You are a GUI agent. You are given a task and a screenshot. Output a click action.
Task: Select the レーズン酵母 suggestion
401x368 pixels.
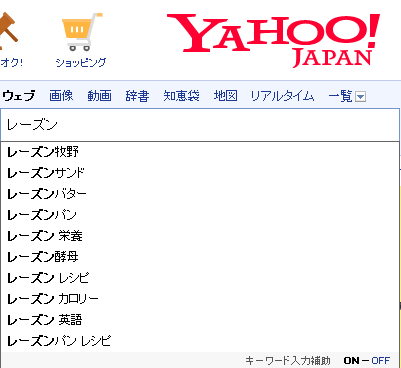tap(200, 257)
